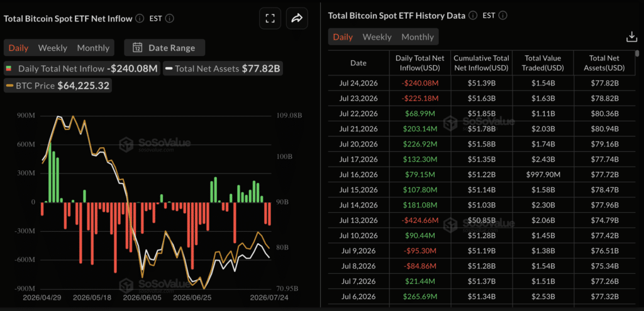The image size is (644, 311).
Task: Select the Jul 24,2026 date cell
Action: pyautogui.click(x=358, y=84)
